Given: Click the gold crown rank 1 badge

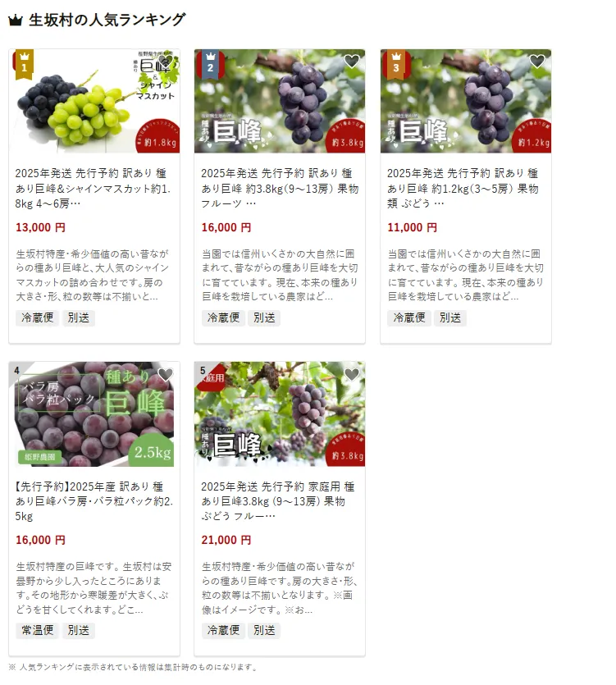Looking at the screenshot, I should tap(25, 65).
